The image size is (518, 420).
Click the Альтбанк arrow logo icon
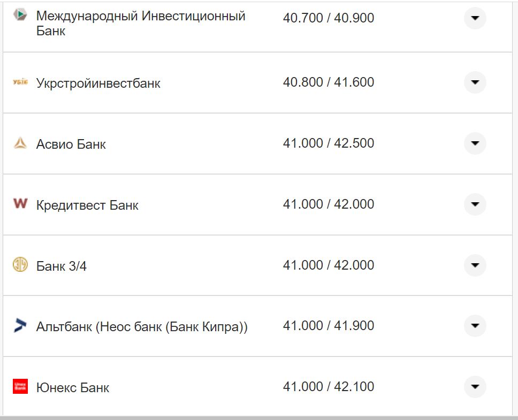[x=19, y=325]
